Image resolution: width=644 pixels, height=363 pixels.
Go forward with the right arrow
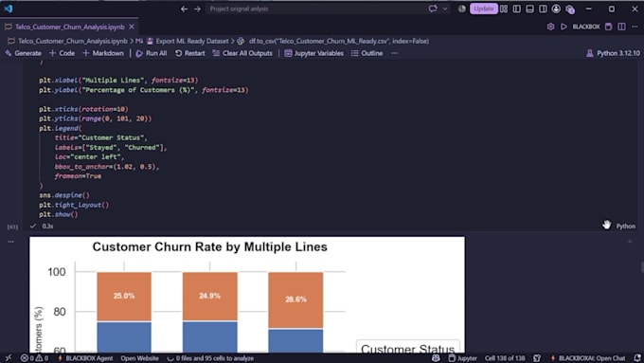(x=198, y=9)
